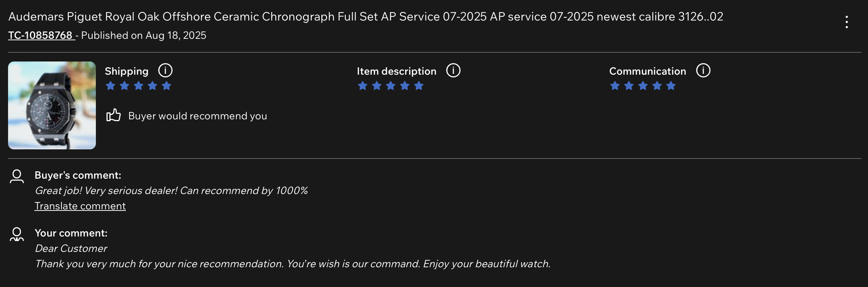The height and width of the screenshot is (287, 868).
Task: Open transaction link TC-10858768
Action: click(x=41, y=36)
